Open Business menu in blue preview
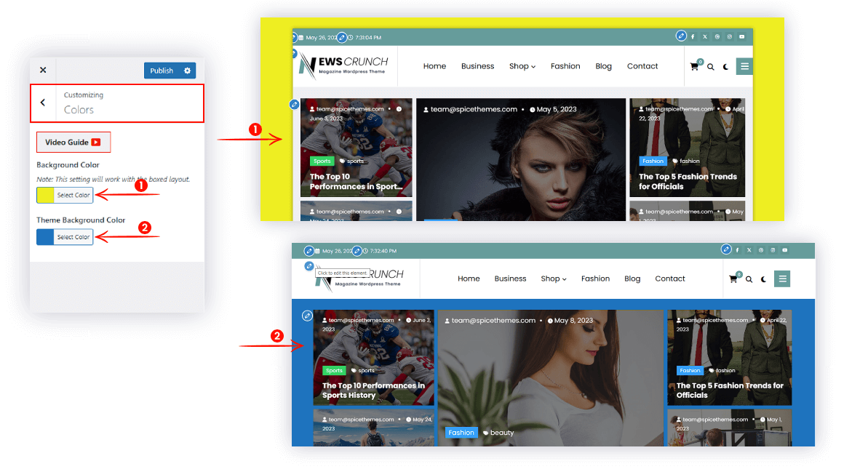868x469 pixels. [x=510, y=278]
